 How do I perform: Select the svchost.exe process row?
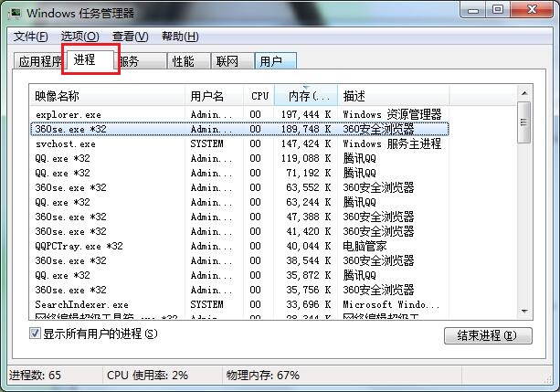239,143
